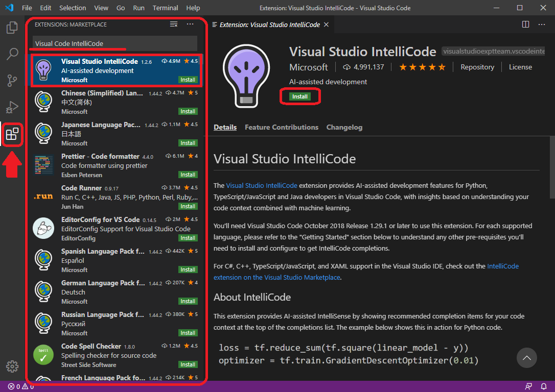Click the VS Code logo in title bar
This screenshot has height=392, width=555.
tap(10, 8)
